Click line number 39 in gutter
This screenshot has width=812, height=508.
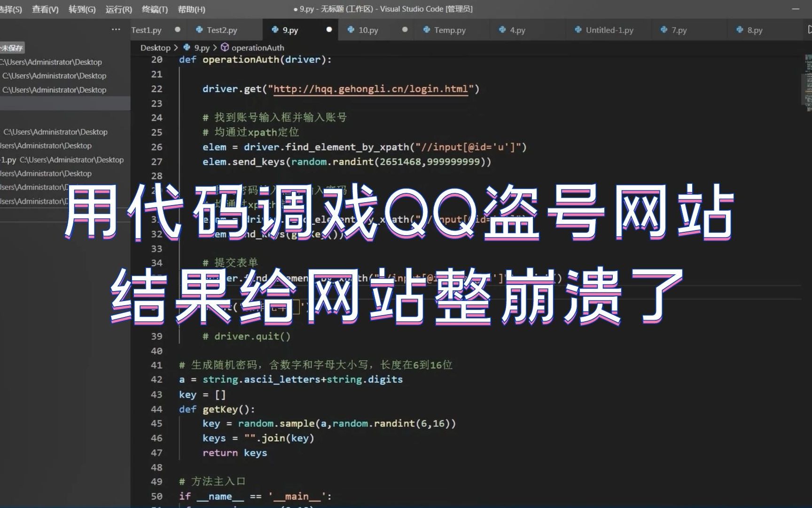click(156, 336)
